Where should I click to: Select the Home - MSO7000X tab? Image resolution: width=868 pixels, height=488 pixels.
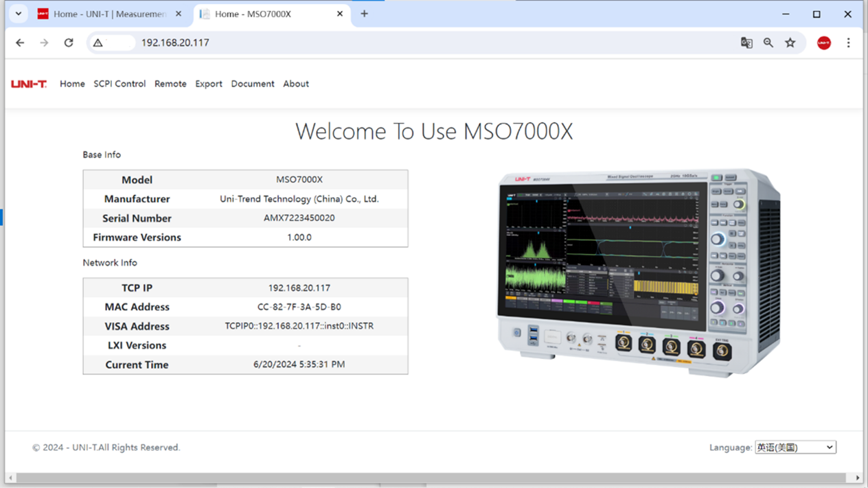pyautogui.click(x=271, y=14)
